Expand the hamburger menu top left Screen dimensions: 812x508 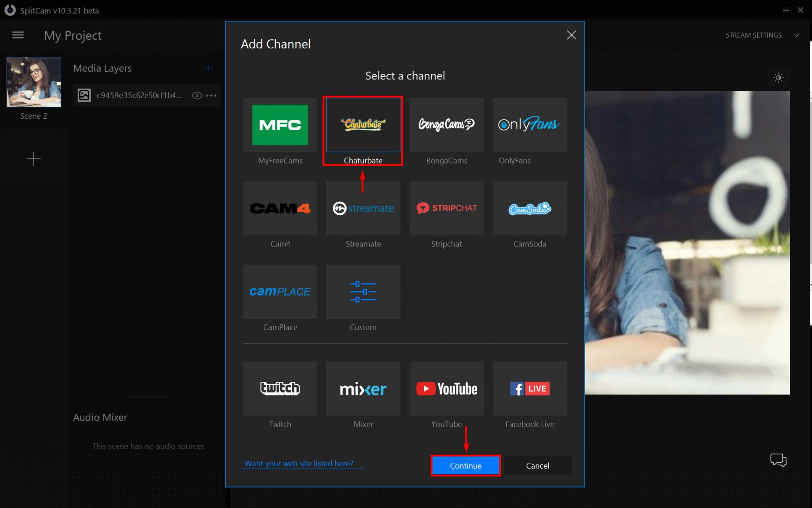[17, 35]
